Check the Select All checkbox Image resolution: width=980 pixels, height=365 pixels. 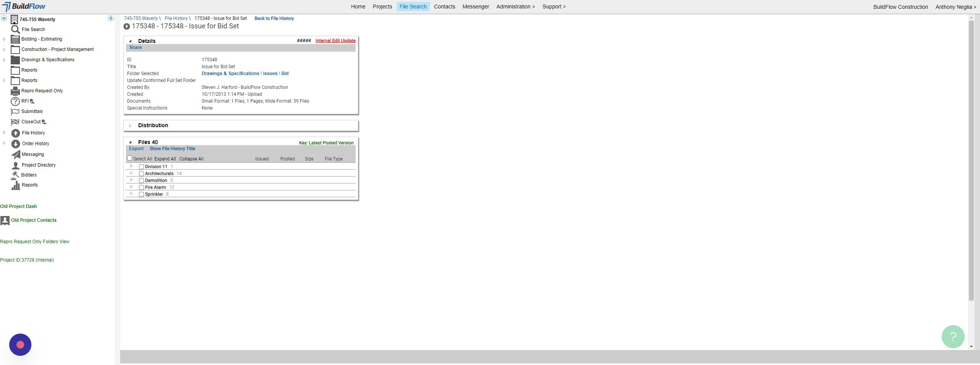click(129, 158)
